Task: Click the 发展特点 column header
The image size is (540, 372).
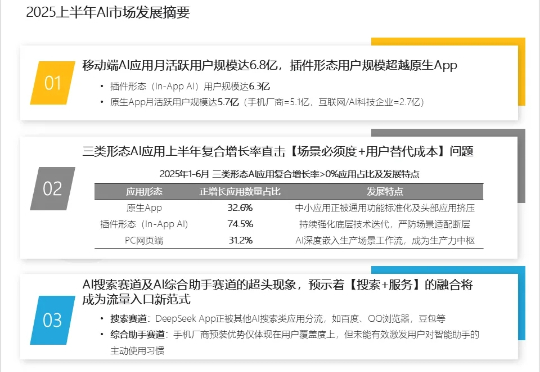Action: [x=384, y=192]
